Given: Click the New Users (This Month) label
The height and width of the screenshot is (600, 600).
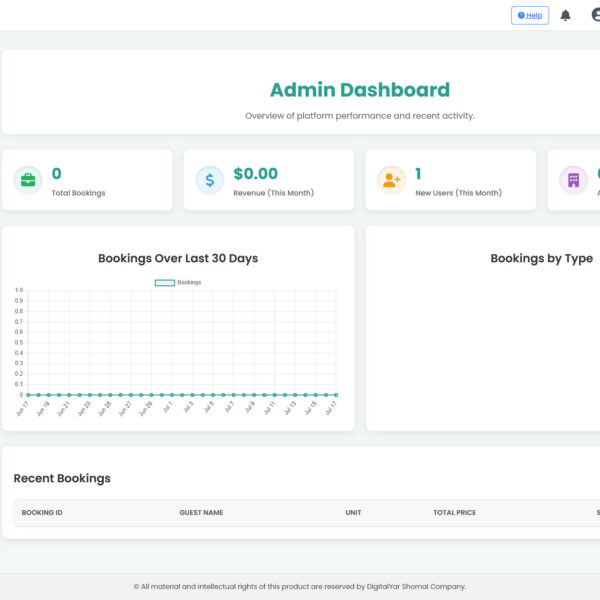Looking at the screenshot, I should (458, 193).
